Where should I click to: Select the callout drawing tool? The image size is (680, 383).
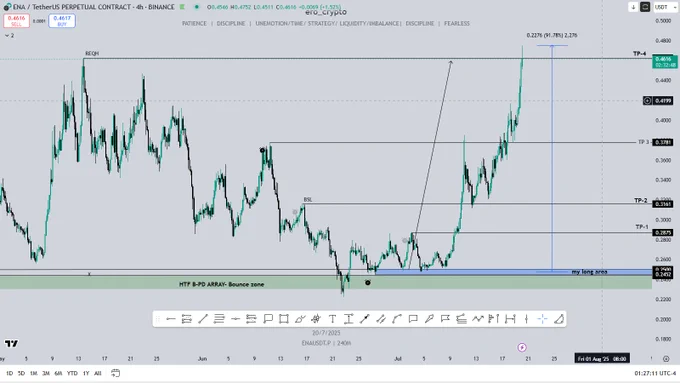[268, 319]
